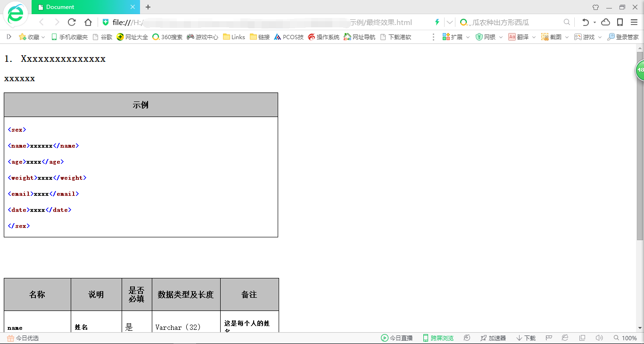Open 下载 downloads manager

(526, 338)
